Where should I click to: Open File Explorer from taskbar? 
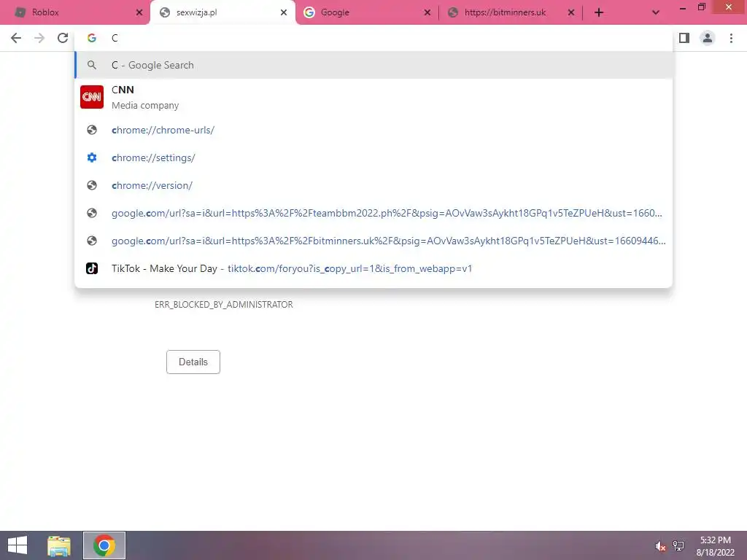pyautogui.click(x=59, y=545)
